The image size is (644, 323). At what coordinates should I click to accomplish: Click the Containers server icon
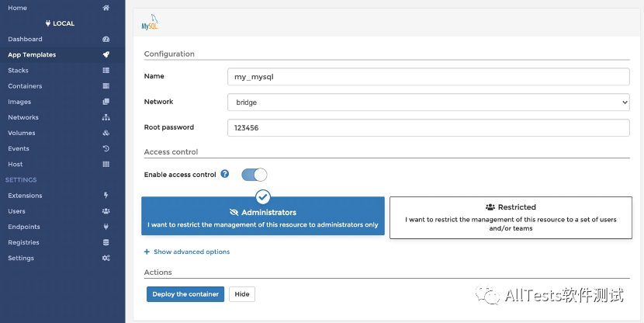106,86
